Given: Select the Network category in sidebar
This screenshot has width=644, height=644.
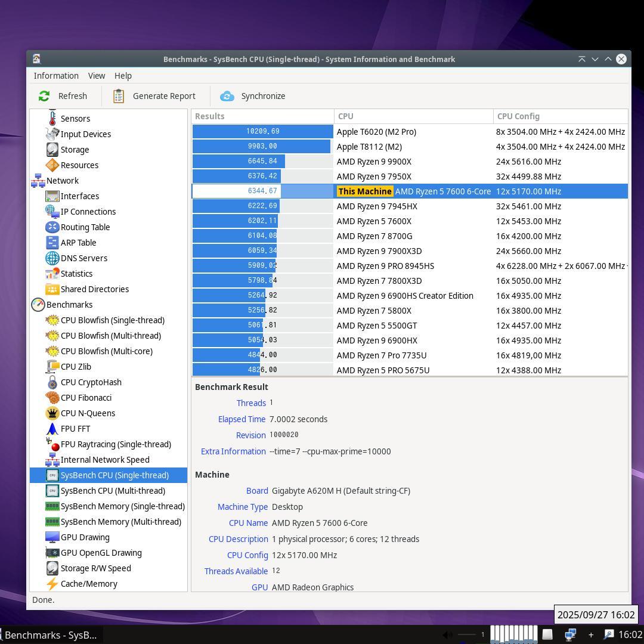Looking at the screenshot, I should coord(63,181).
